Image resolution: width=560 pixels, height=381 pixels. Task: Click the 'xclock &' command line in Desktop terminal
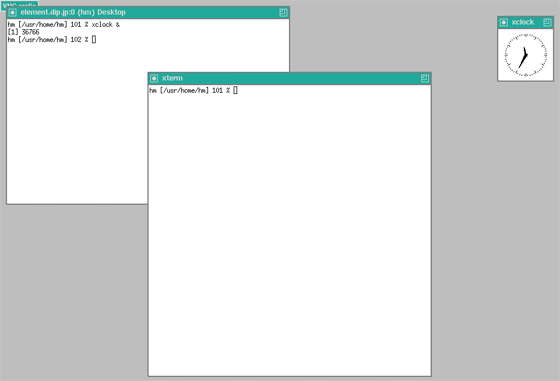[64, 25]
